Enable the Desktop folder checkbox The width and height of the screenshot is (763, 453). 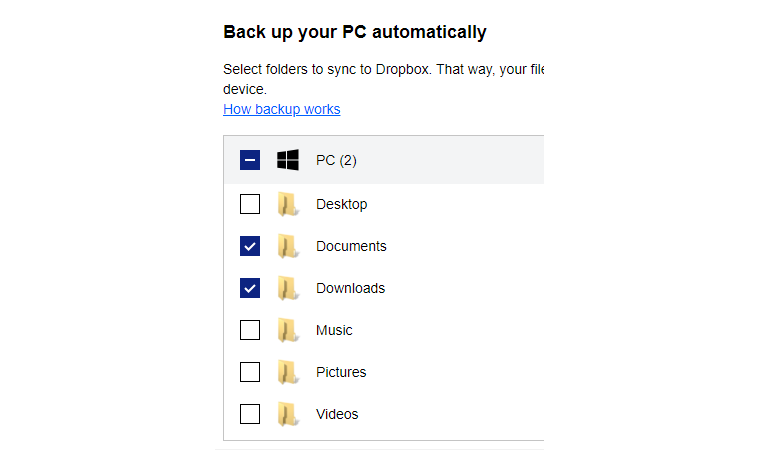point(250,204)
